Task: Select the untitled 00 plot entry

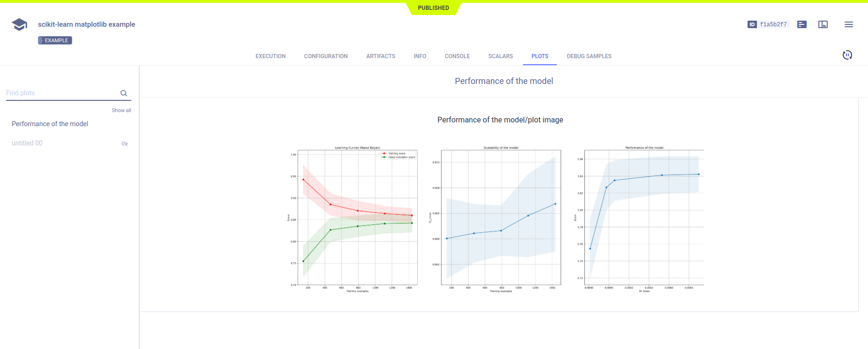Action: point(27,143)
